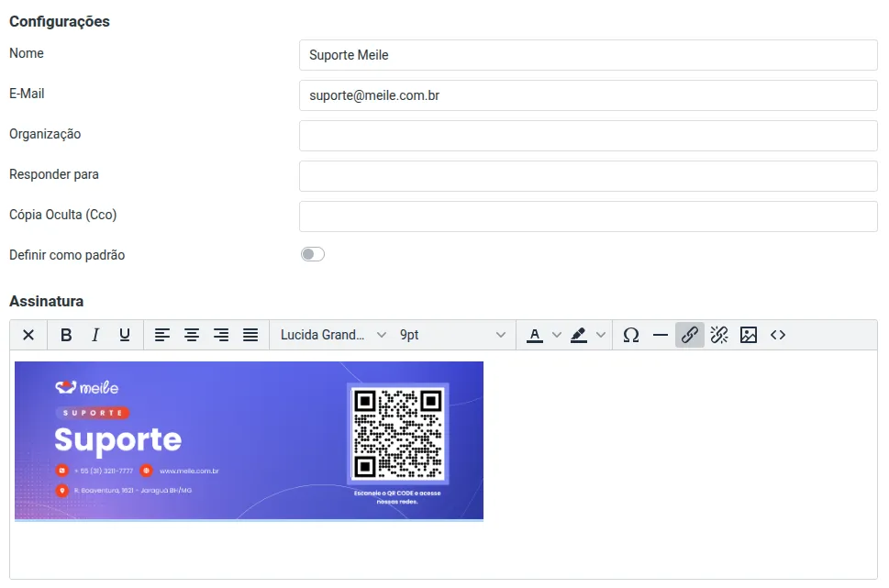Image resolution: width=889 pixels, height=588 pixels.
Task: Click the Assinatura heading
Action: 47,301
